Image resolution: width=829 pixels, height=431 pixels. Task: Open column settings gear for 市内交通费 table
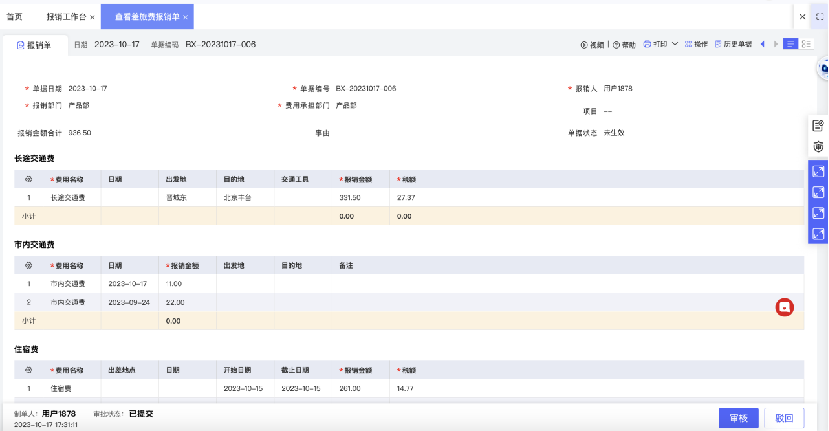[x=29, y=265]
